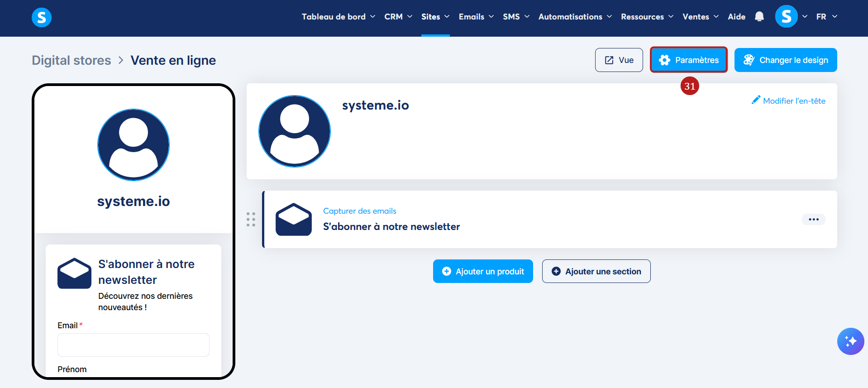Open the Automatisations menu
868x388 pixels.
575,17
